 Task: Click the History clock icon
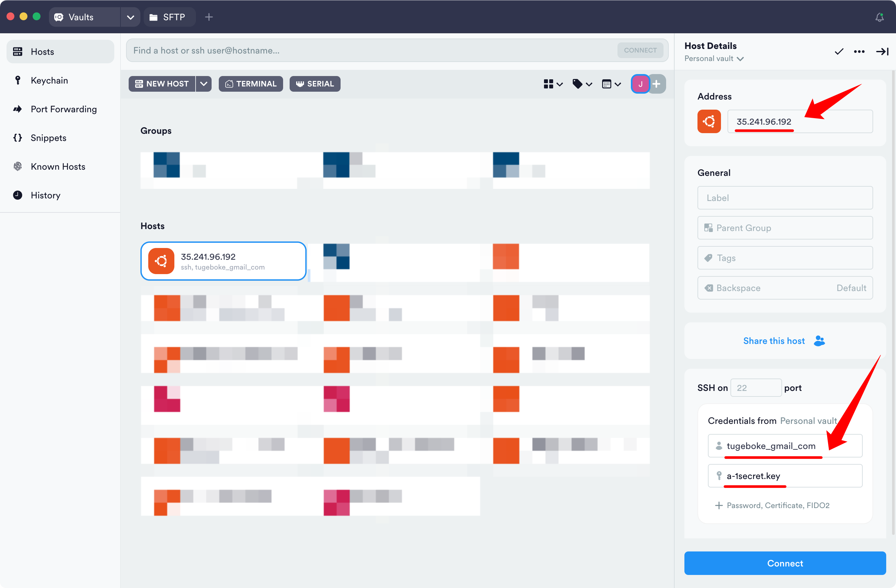tap(18, 195)
